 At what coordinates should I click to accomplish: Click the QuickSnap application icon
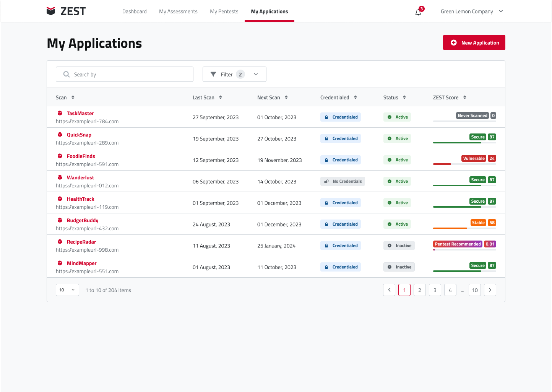coord(60,135)
